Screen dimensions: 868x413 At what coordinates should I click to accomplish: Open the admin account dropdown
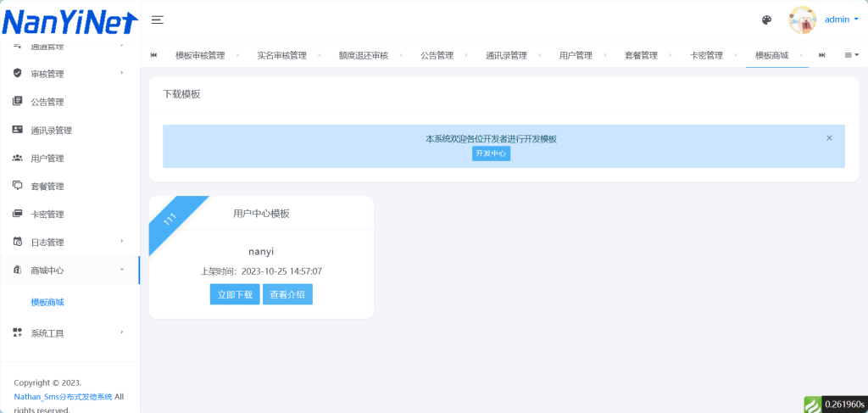pyautogui.click(x=842, y=20)
